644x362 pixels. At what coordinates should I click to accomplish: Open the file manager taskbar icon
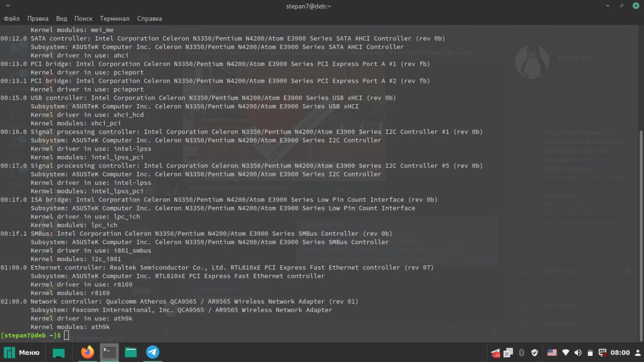point(131,352)
